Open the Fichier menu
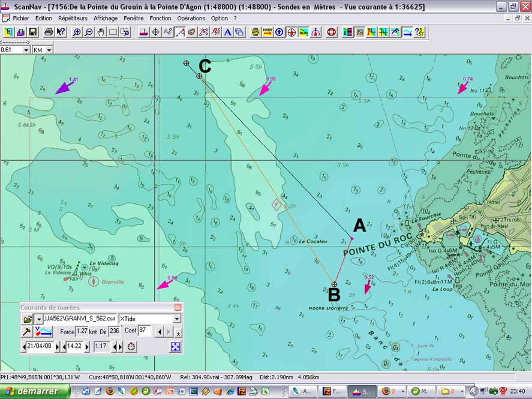 click(21, 19)
